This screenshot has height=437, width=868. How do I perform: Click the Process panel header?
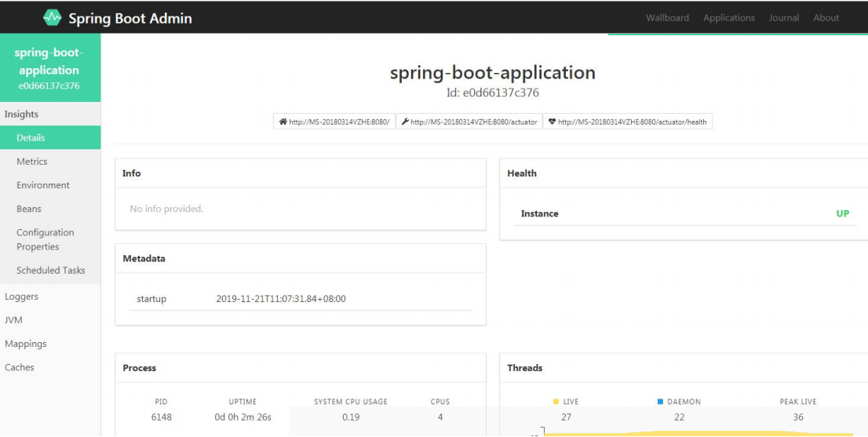[301, 368]
